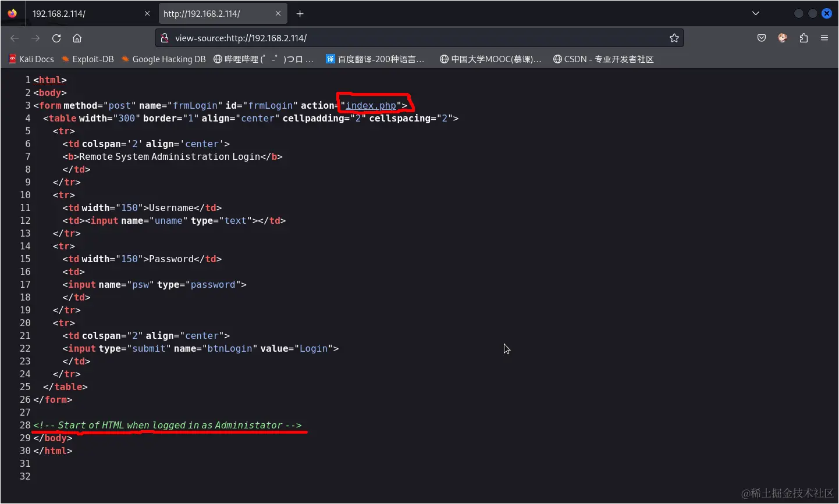Minimize the Firefox window
This screenshot has width=839, height=504.
click(x=798, y=13)
